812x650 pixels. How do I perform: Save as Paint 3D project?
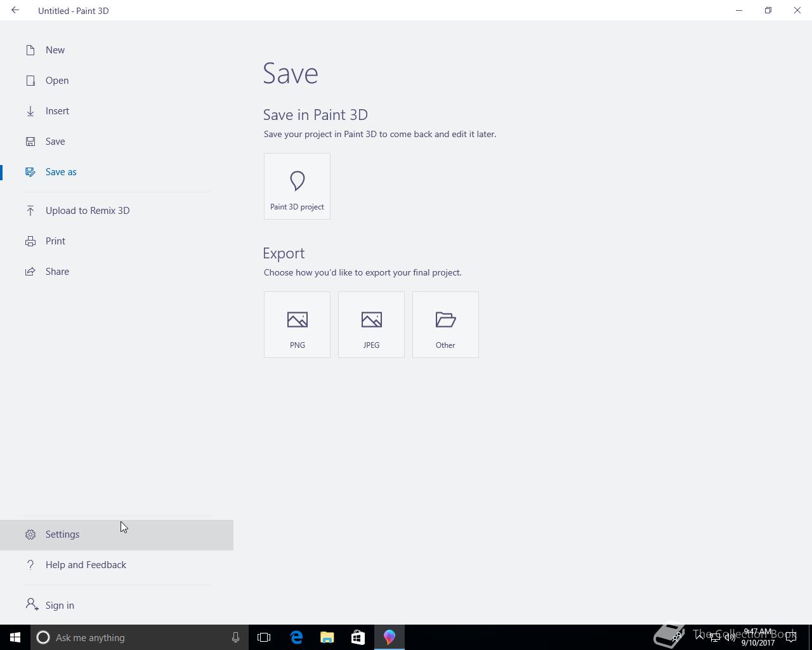pyautogui.click(x=297, y=186)
